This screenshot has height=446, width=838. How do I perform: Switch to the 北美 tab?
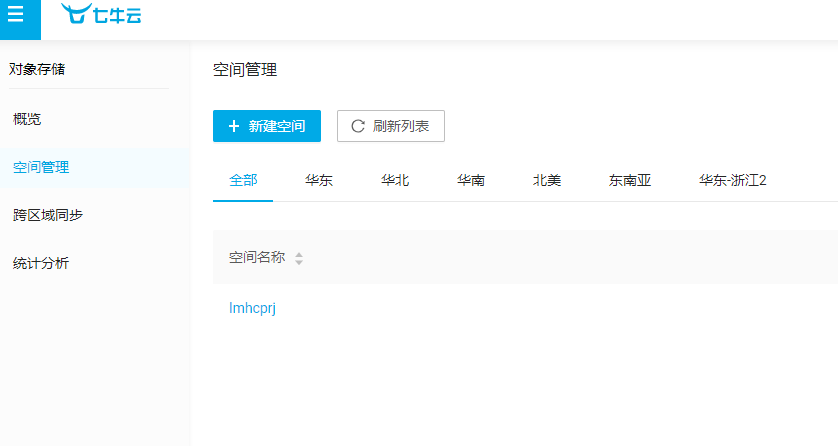(x=547, y=181)
